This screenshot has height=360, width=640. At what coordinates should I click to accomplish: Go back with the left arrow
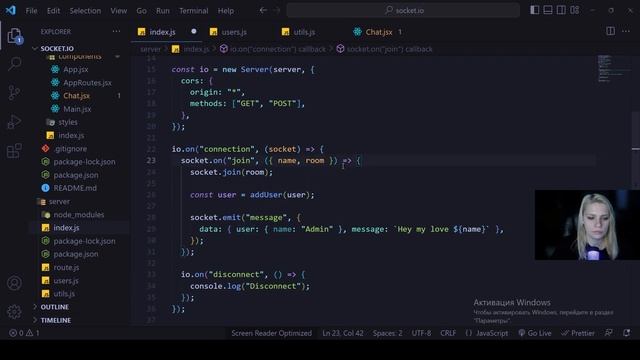click(x=263, y=10)
